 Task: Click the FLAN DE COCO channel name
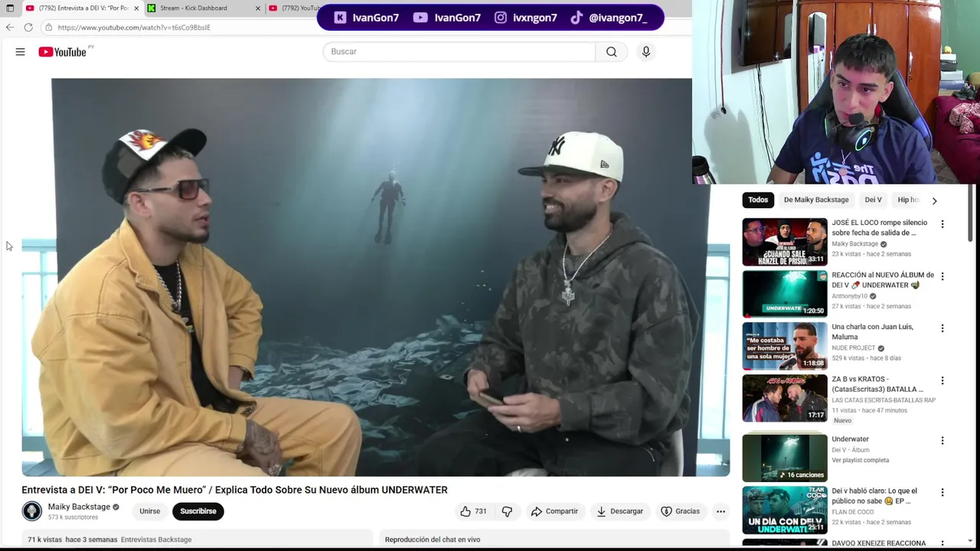tap(852, 512)
